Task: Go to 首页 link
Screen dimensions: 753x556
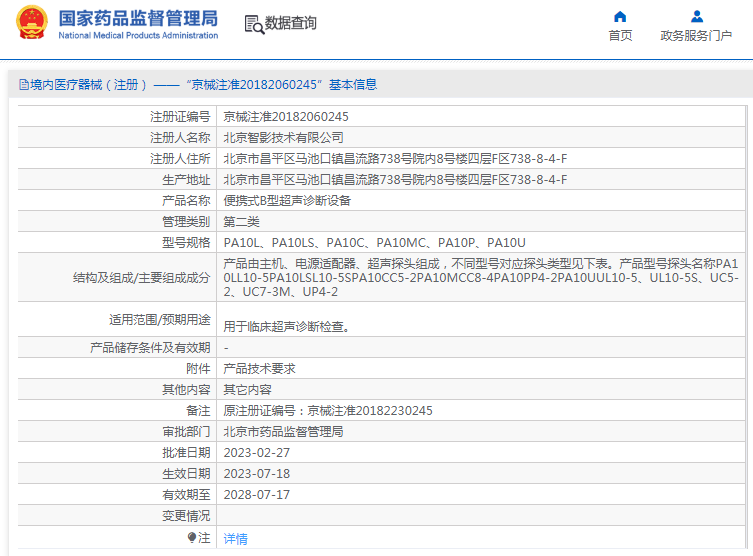Action: point(620,36)
